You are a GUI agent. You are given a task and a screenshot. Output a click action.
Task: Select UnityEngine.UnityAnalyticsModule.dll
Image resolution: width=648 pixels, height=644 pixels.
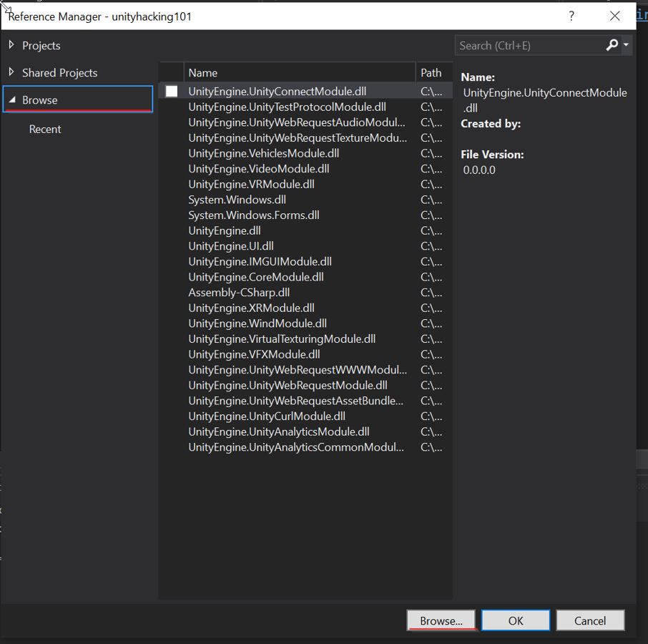tap(305, 432)
